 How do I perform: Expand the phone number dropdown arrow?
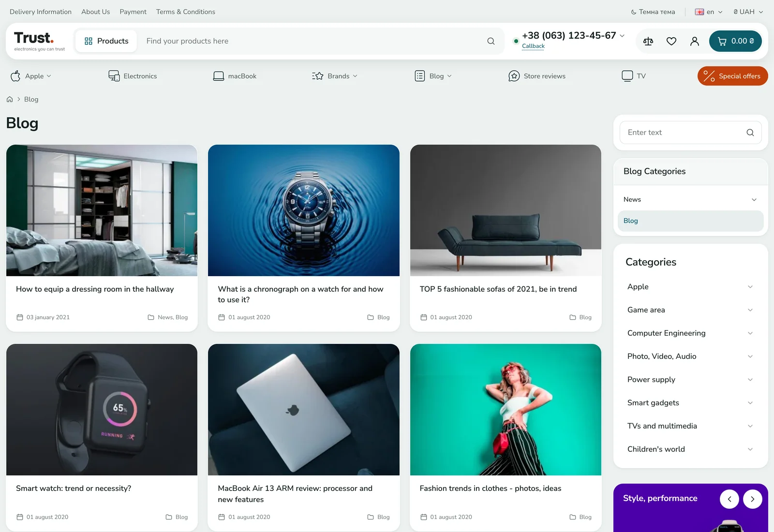click(622, 36)
